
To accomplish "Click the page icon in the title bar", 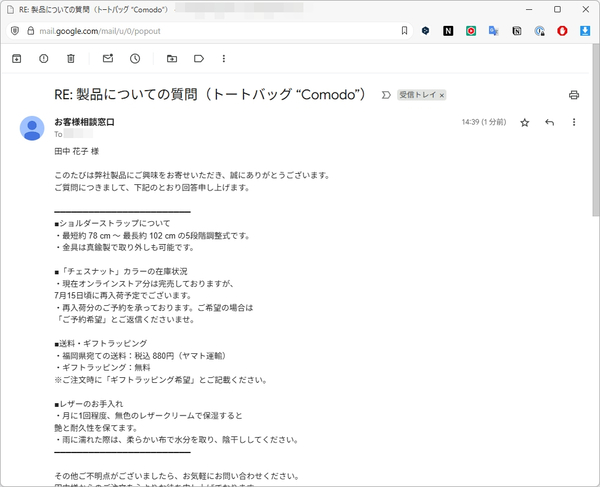I will [x=11, y=10].
